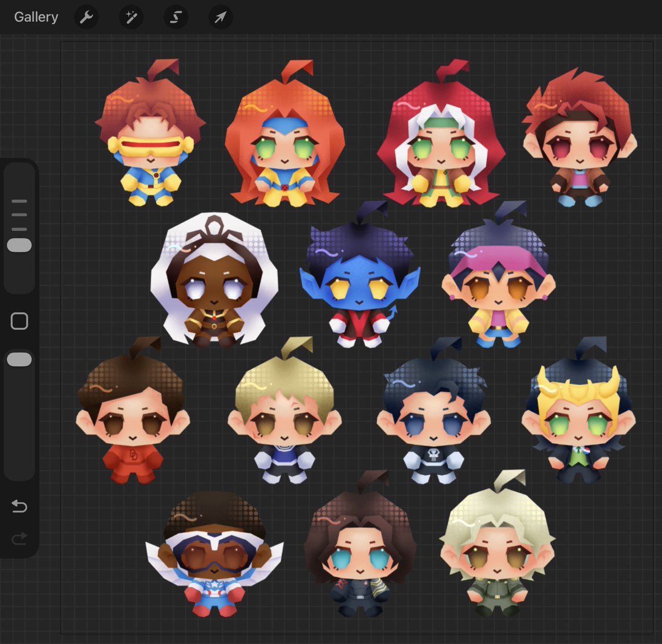Tap the Cyclops chibi with yellow visor
This screenshot has width=662, height=644.
(150, 133)
